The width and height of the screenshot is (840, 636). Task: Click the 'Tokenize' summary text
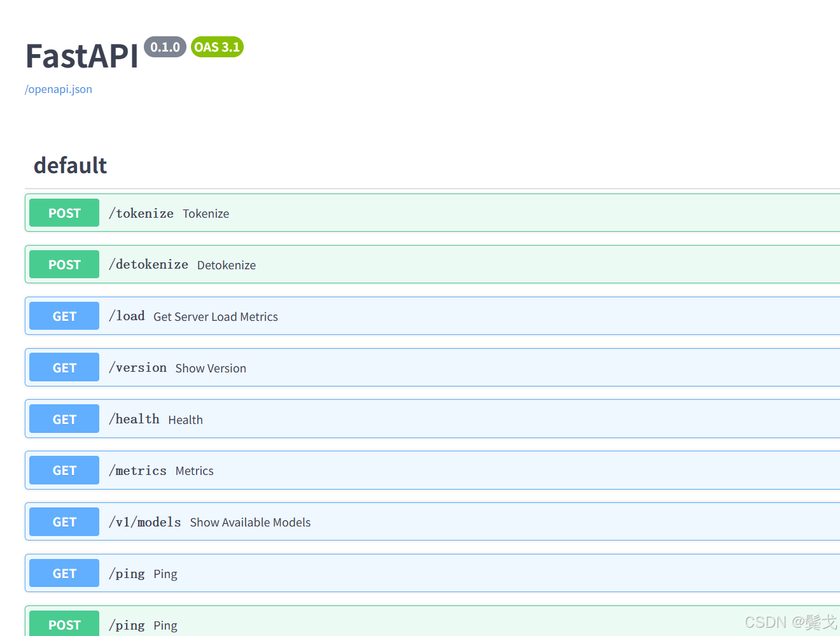pos(206,213)
